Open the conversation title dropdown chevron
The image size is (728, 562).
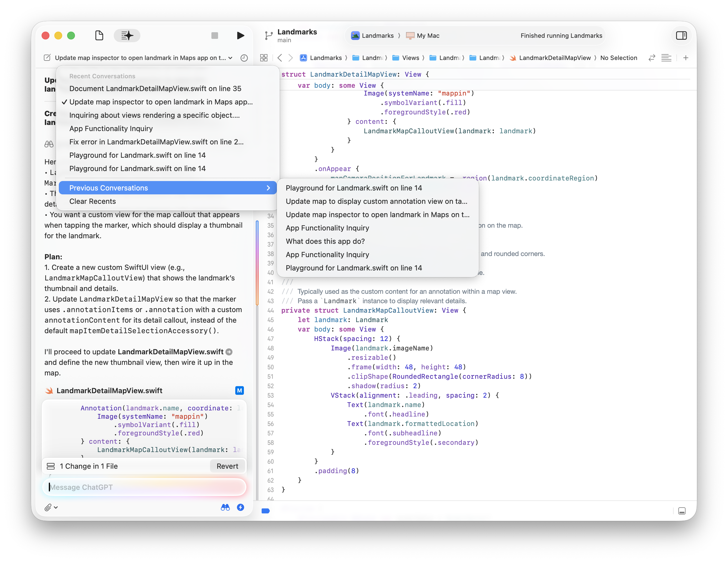point(230,58)
